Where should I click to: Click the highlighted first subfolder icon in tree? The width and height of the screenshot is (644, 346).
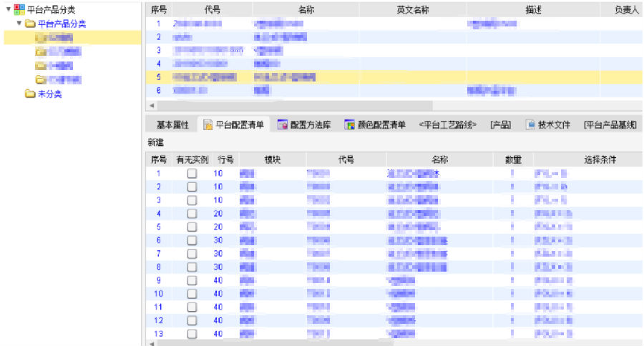pyautogui.click(x=41, y=37)
